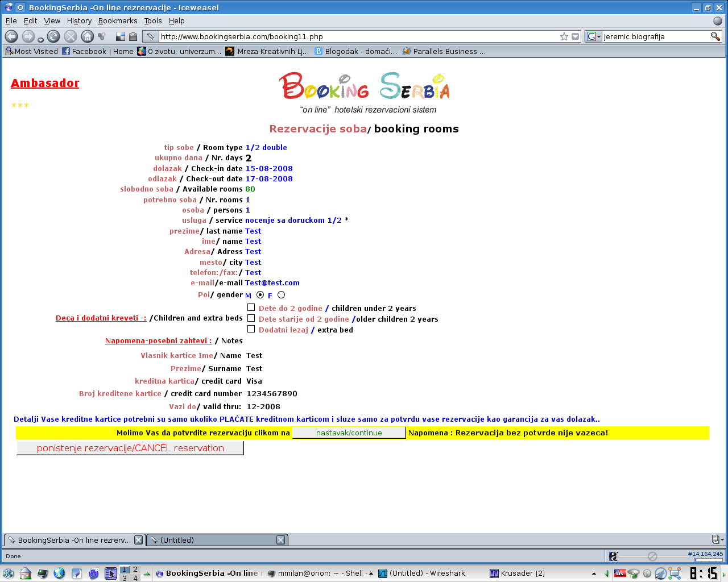This screenshot has width=728, height=582.
Task: Open Wireshark from the taskbar
Action: [422, 573]
